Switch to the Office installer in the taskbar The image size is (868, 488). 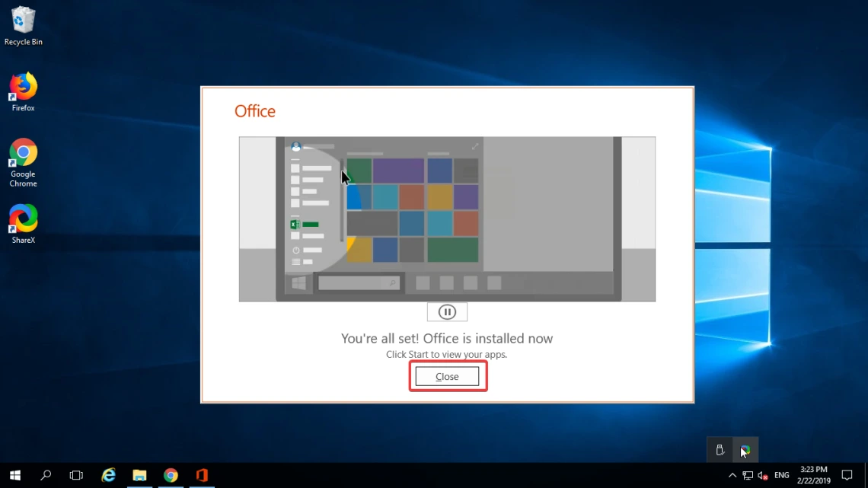click(x=202, y=475)
